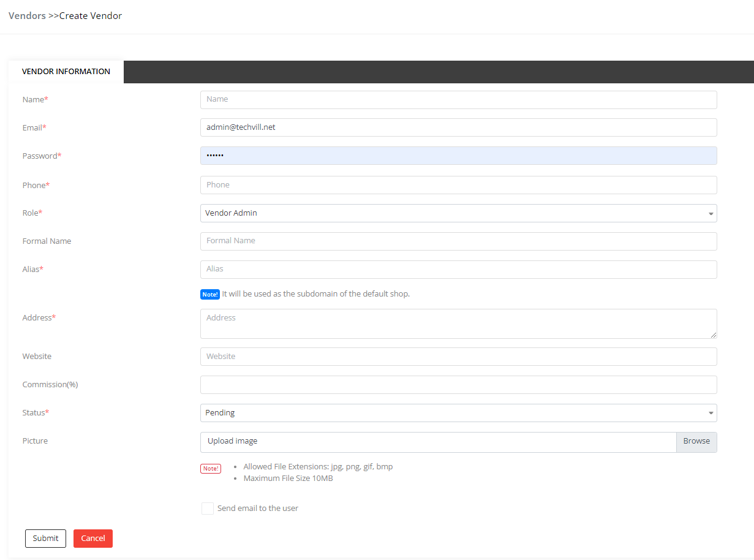Click into the Password field
This screenshot has height=560, width=754.
tap(458, 156)
